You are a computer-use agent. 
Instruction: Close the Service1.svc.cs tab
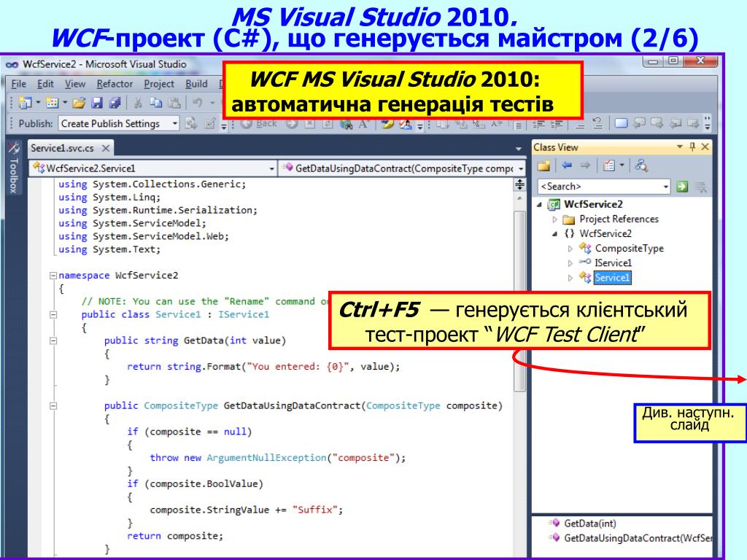[106, 148]
